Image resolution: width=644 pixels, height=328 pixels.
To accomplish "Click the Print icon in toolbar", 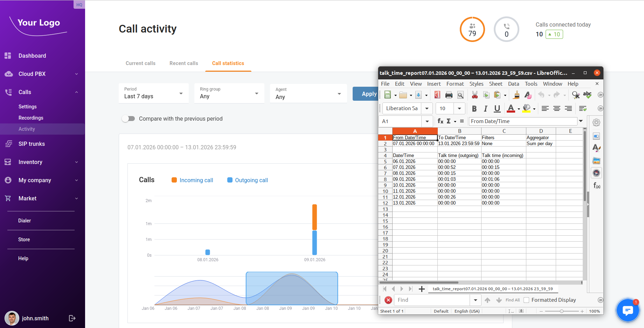I will pyautogui.click(x=449, y=95).
